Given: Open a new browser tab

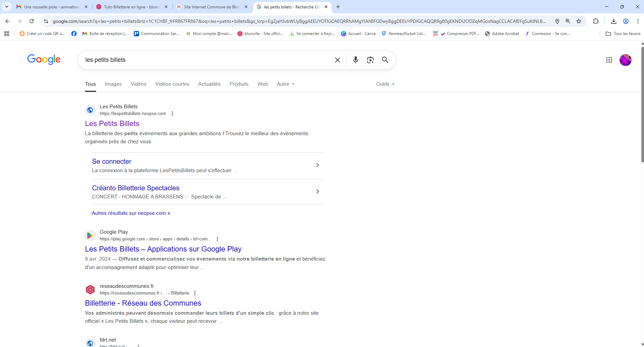Looking at the screenshot, I should click(338, 7).
